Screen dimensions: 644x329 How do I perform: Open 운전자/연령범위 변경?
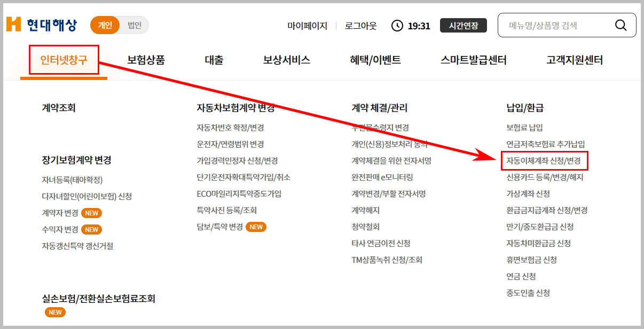pos(230,144)
